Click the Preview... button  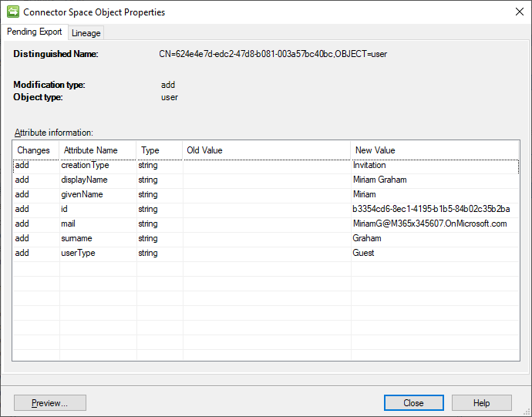(50, 403)
